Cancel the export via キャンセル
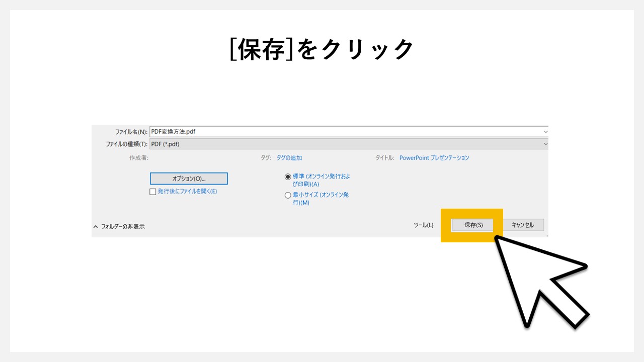This screenshot has height=362, width=644. [x=523, y=225]
